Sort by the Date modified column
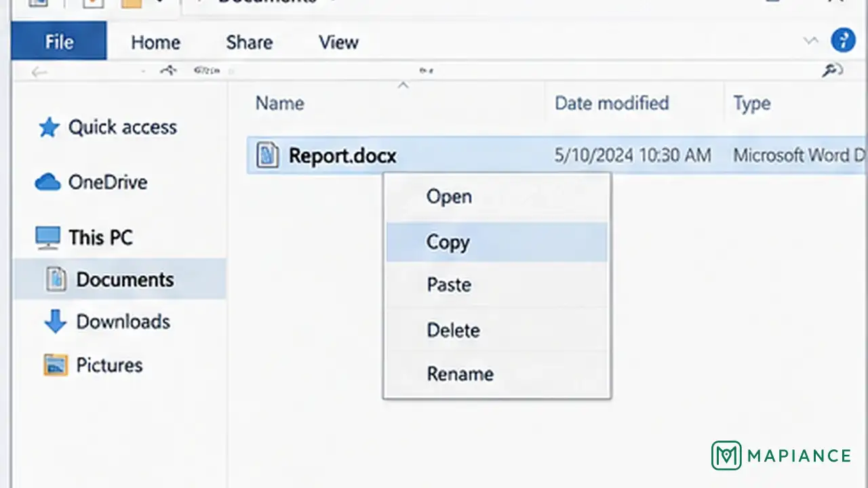Screen dimensions: 868x488 (612, 103)
